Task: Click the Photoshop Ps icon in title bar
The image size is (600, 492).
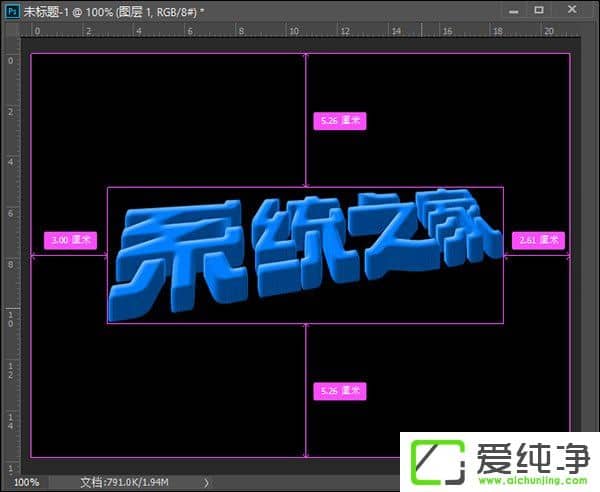Action: [11, 10]
